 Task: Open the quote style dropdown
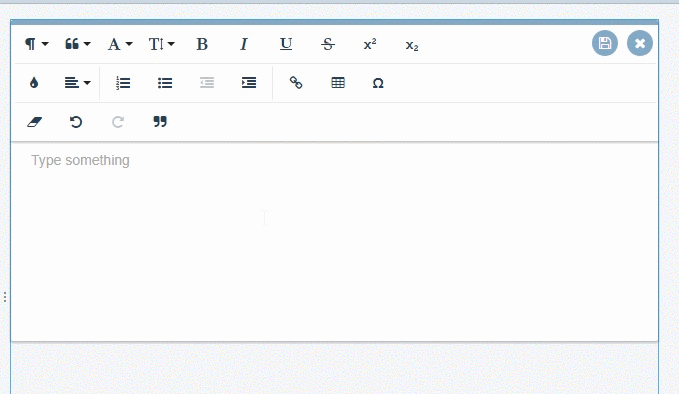(78, 44)
